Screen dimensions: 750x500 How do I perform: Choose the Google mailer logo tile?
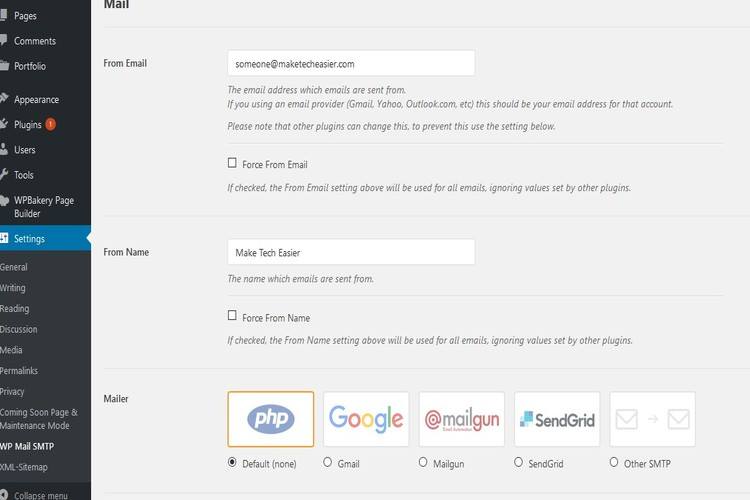pyautogui.click(x=366, y=418)
